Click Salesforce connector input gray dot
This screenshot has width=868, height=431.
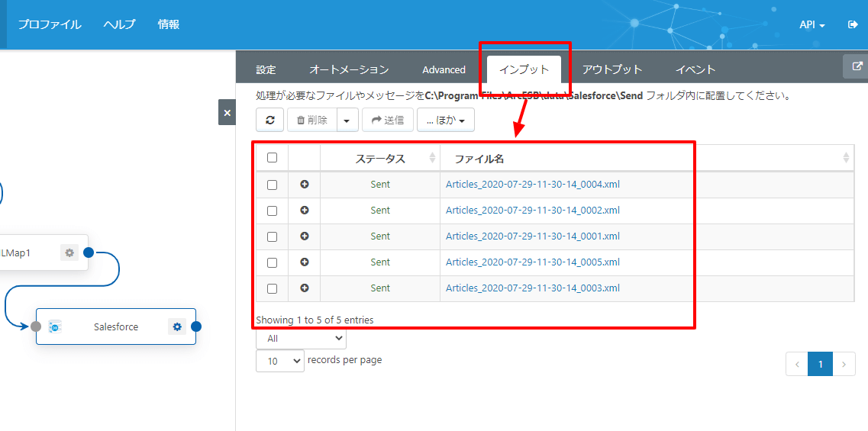click(36, 326)
